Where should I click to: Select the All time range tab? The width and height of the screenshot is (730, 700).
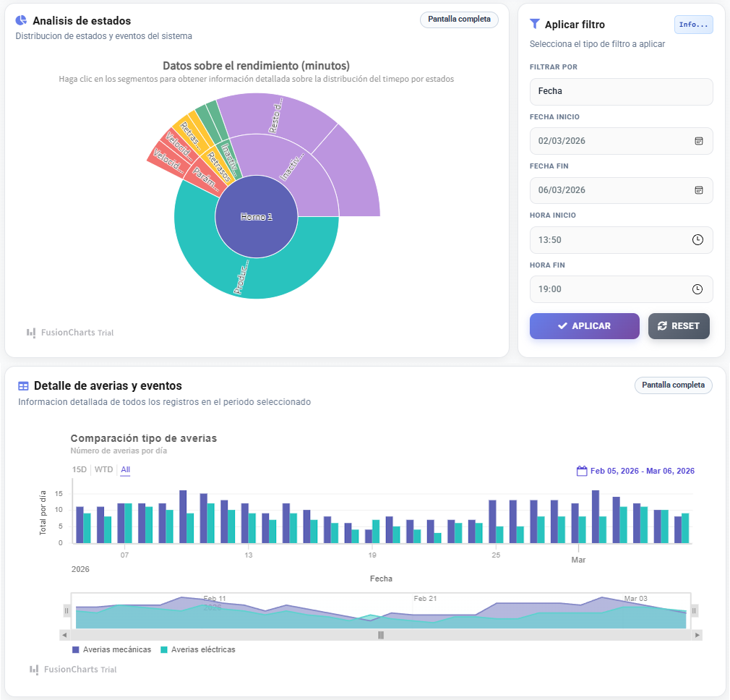click(x=126, y=469)
